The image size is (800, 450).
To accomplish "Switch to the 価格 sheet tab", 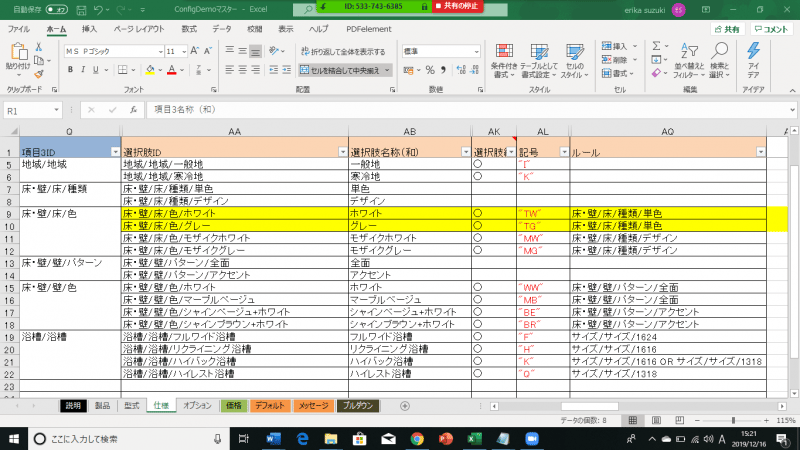I will point(233,406).
